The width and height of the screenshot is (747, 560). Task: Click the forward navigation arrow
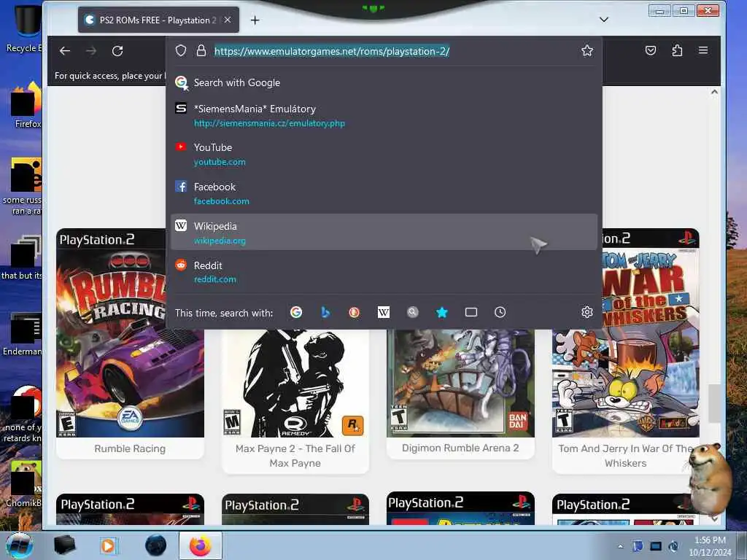coord(91,51)
